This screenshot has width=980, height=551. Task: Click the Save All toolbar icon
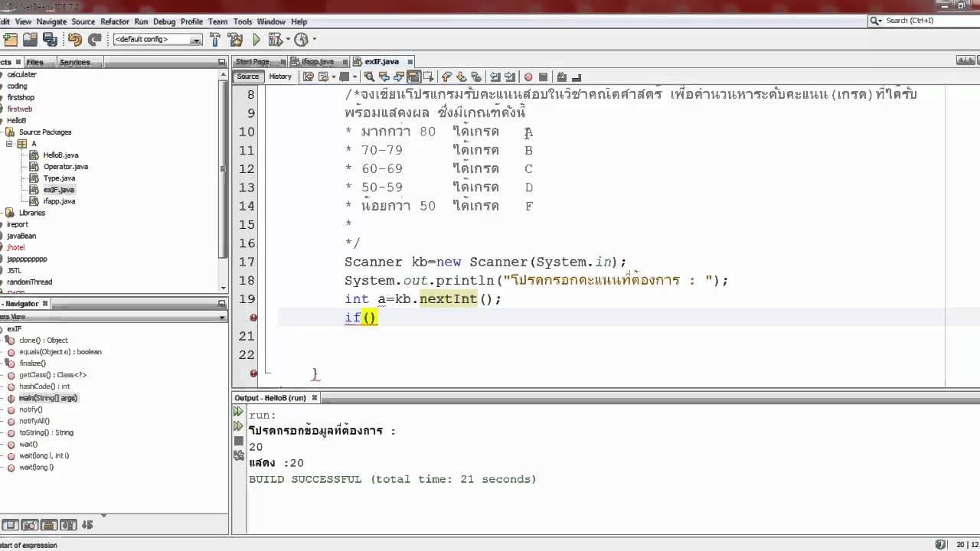pyautogui.click(x=51, y=40)
